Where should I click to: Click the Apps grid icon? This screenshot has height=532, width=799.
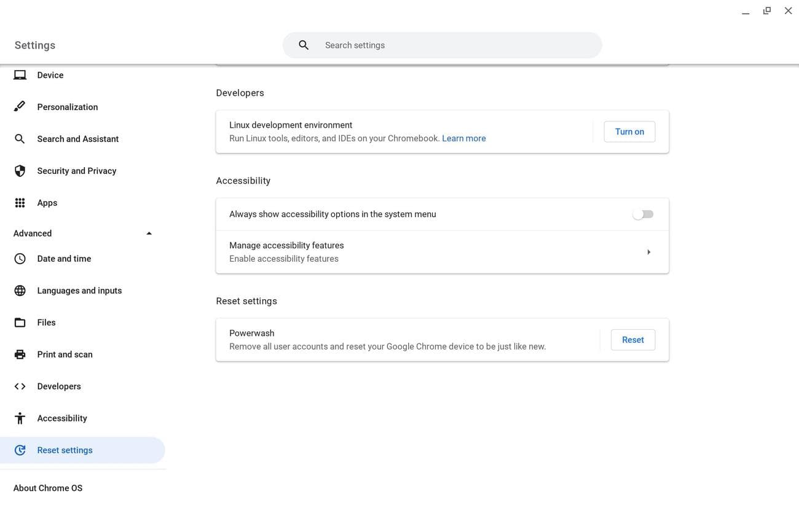(20, 203)
